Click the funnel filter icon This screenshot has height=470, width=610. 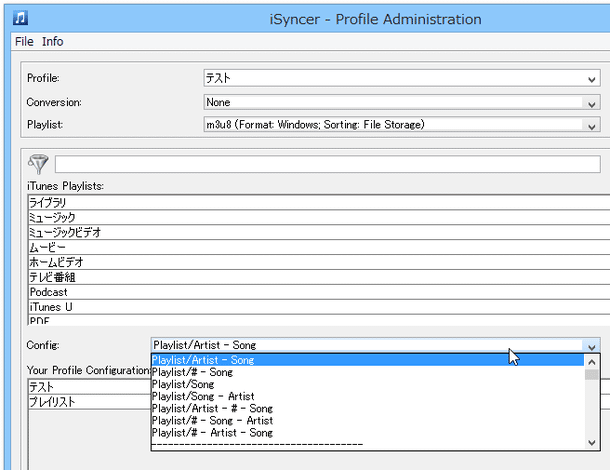click(x=38, y=164)
